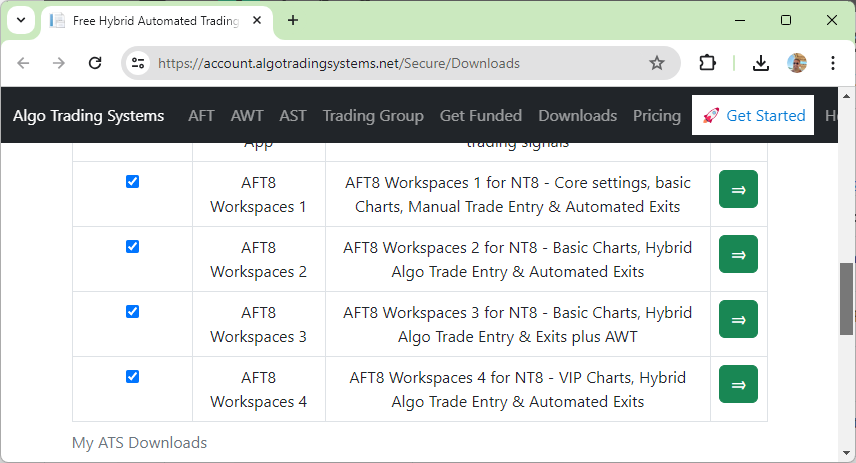Click the Algo Trading Systems brand link
Image resolution: width=856 pixels, height=463 pixels.
pos(88,116)
